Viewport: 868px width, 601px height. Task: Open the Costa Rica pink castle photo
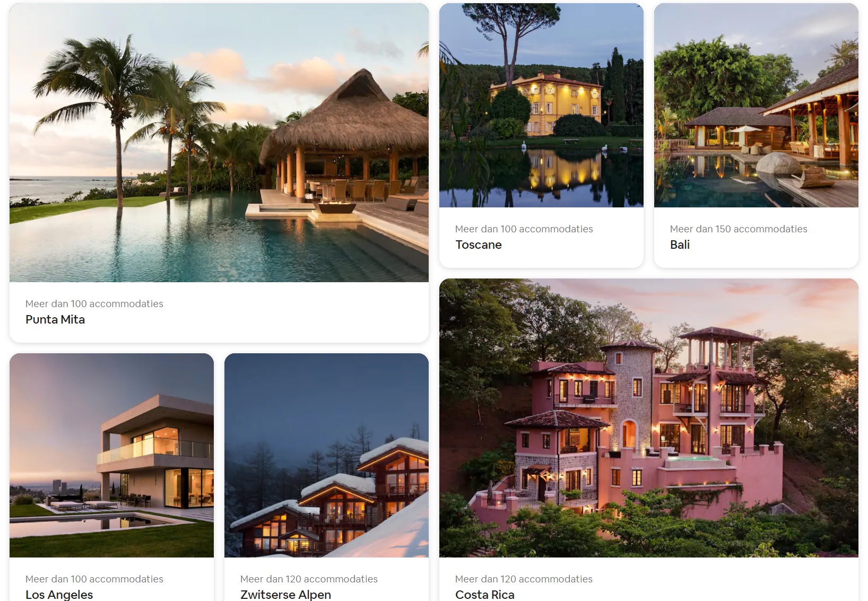point(649,418)
